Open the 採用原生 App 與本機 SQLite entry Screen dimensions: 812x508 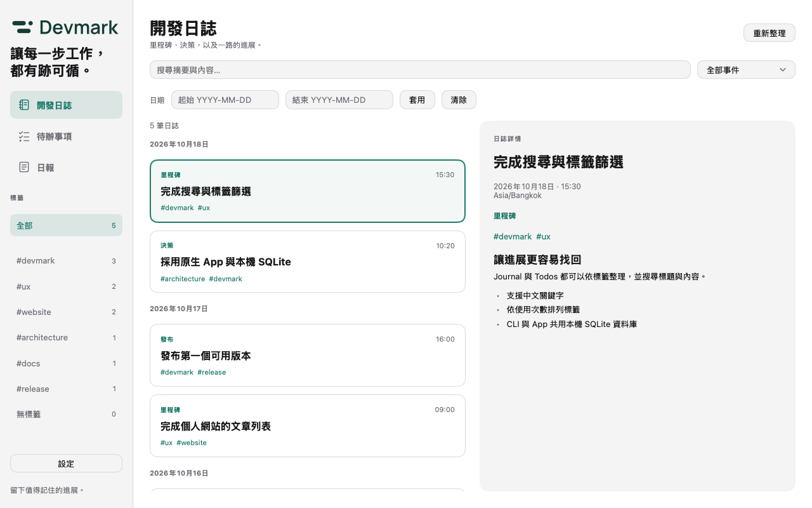click(x=308, y=262)
